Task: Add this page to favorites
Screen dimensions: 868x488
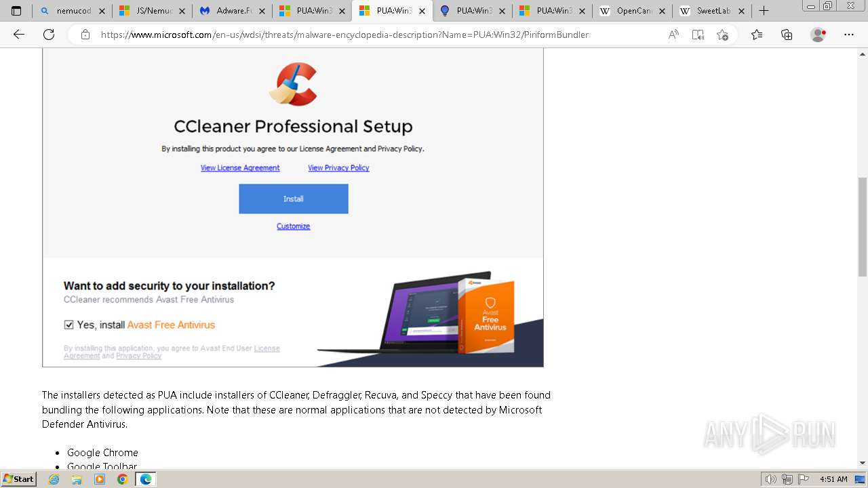Action: point(722,35)
